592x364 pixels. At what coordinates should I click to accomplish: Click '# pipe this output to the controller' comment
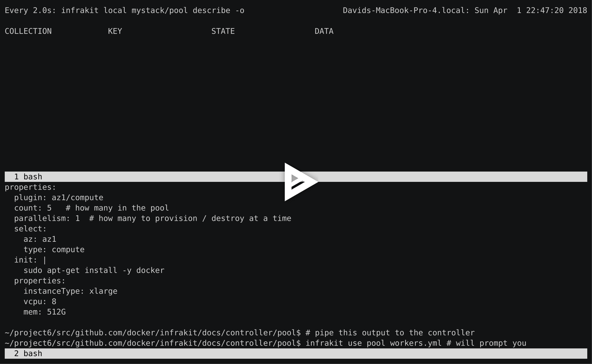coord(390,333)
